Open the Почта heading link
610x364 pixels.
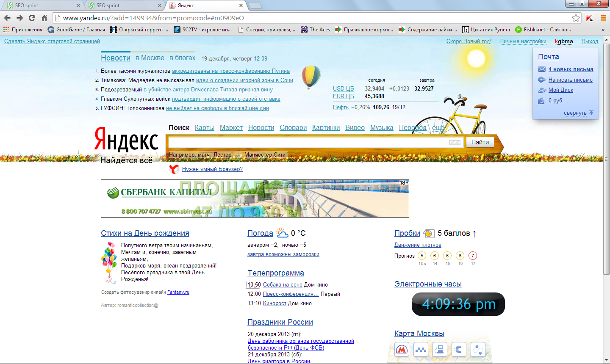pos(549,57)
